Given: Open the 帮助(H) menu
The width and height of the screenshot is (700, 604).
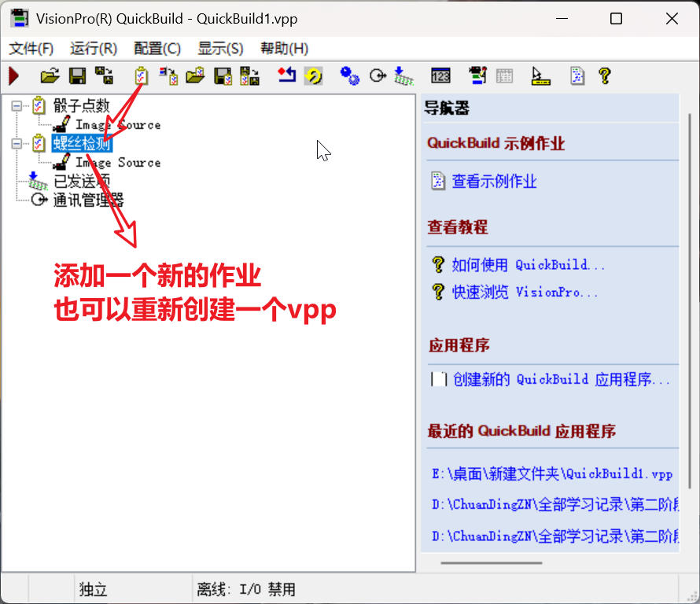Looking at the screenshot, I should [284, 48].
